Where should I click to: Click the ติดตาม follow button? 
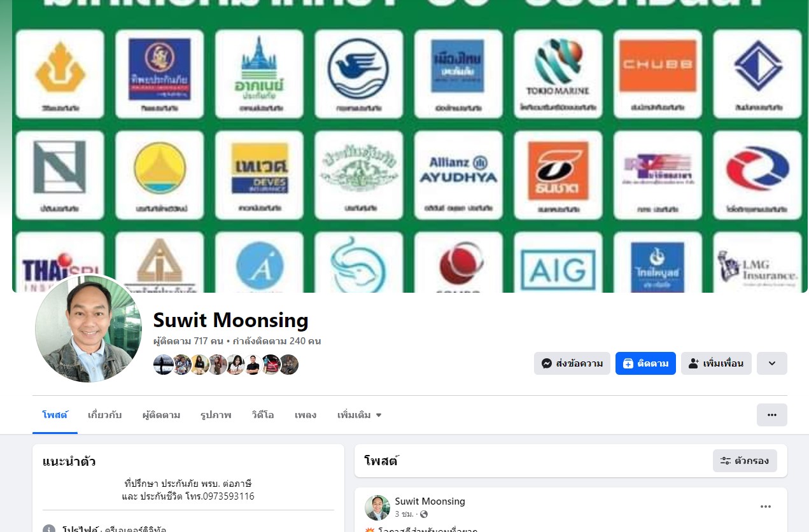645,363
